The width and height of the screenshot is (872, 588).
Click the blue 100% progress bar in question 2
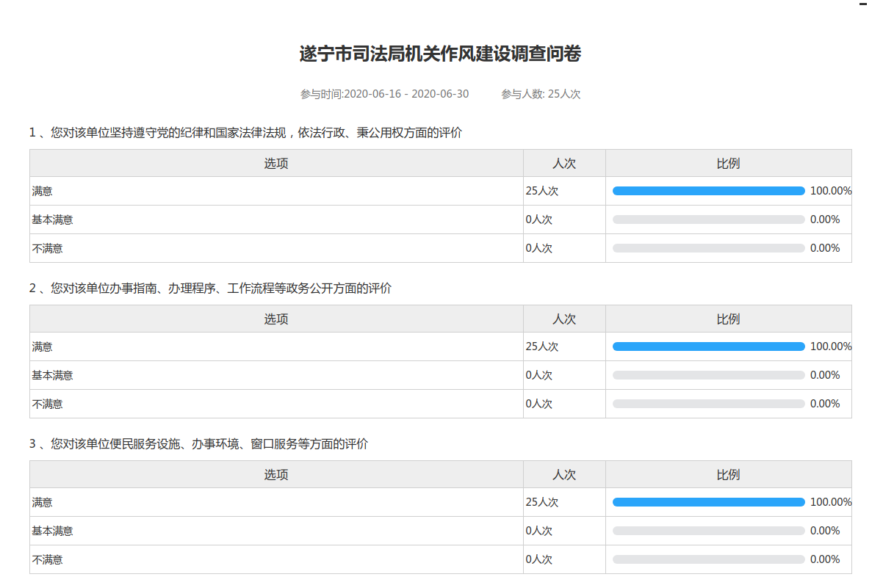click(708, 346)
